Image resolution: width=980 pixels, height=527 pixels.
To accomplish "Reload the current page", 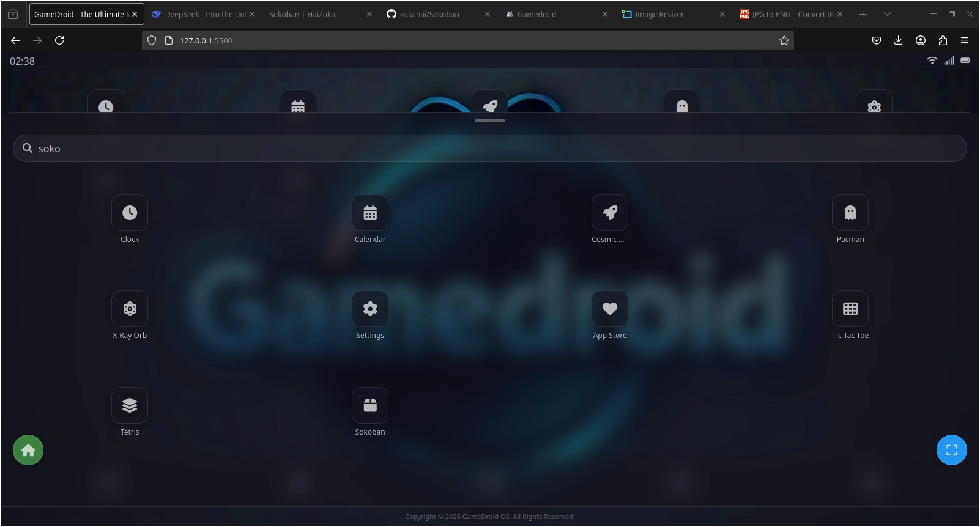I will (59, 40).
